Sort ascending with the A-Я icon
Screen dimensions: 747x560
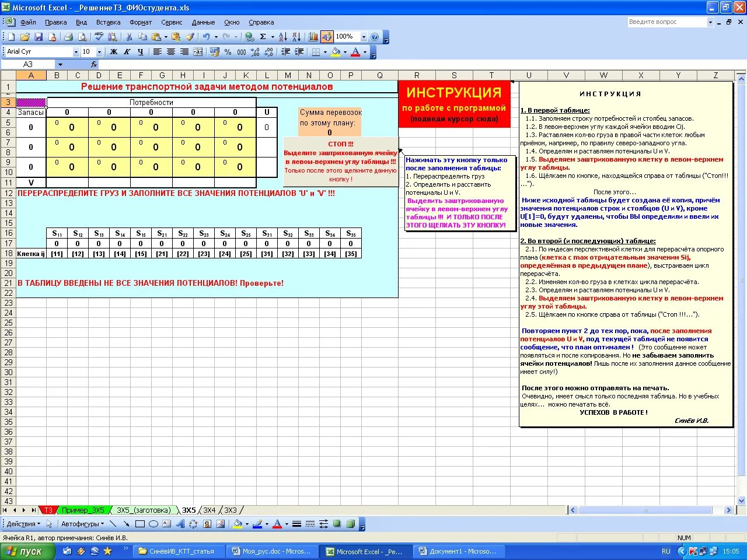coord(283,37)
